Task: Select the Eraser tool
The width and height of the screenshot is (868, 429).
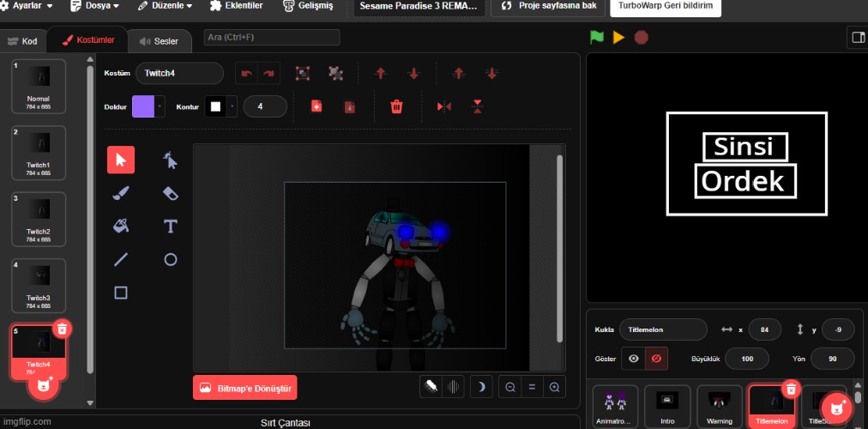Action: pos(171,193)
